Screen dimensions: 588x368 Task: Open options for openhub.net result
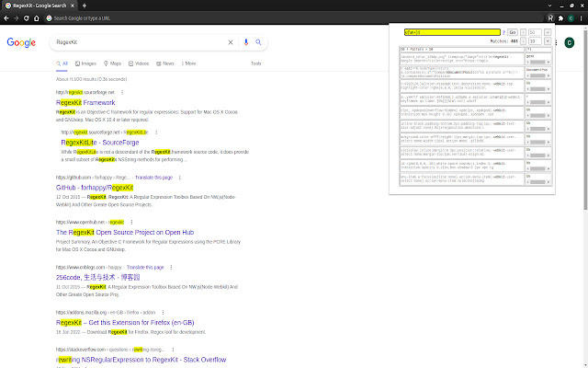[131, 223]
